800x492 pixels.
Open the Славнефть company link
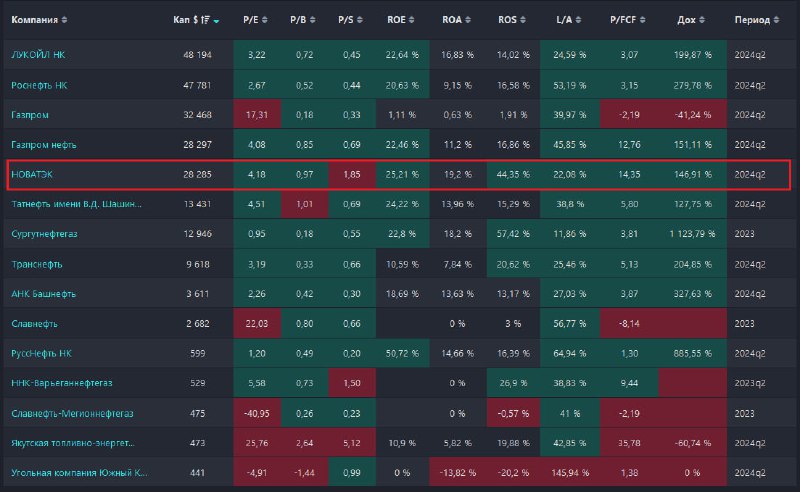34,324
